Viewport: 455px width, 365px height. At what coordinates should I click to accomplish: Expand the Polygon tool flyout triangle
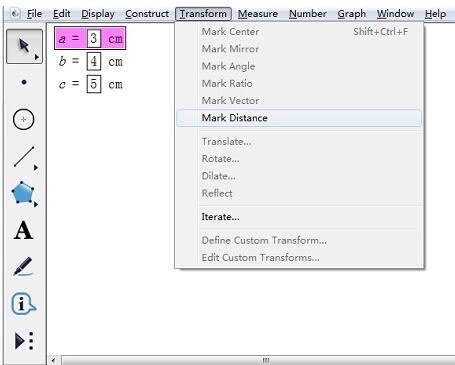point(36,204)
